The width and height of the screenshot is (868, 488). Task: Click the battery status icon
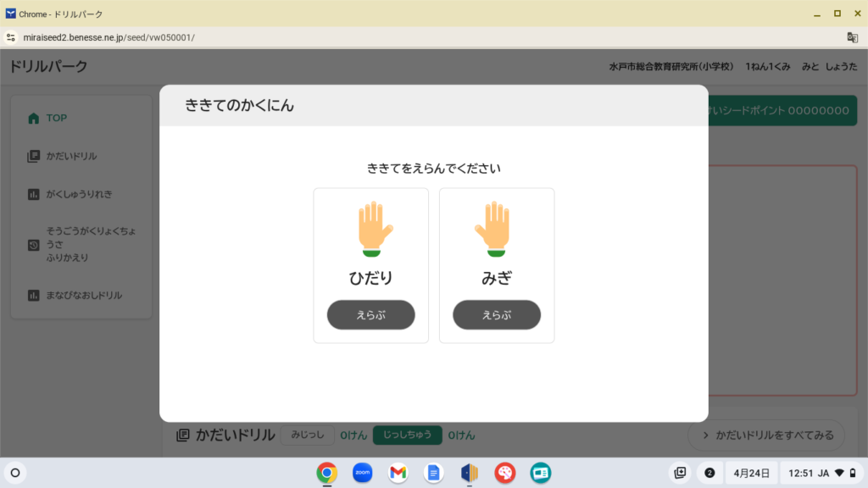point(853,473)
